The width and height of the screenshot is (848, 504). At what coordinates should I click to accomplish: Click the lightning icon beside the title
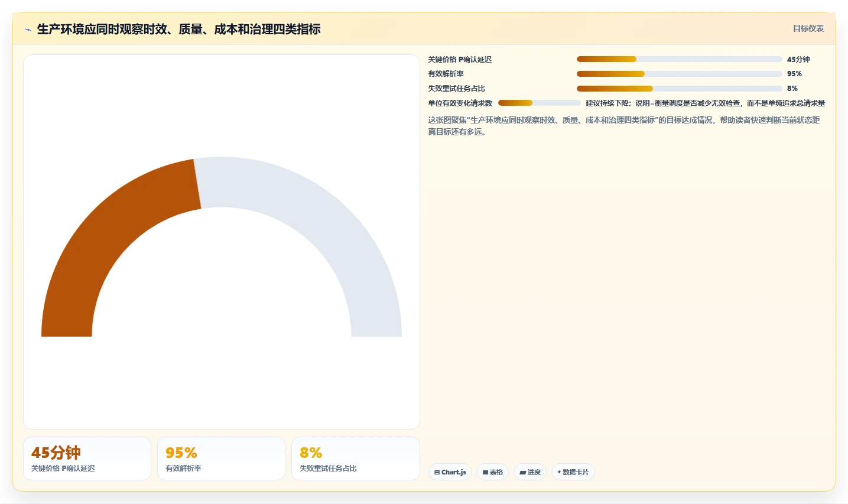(x=28, y=30)
